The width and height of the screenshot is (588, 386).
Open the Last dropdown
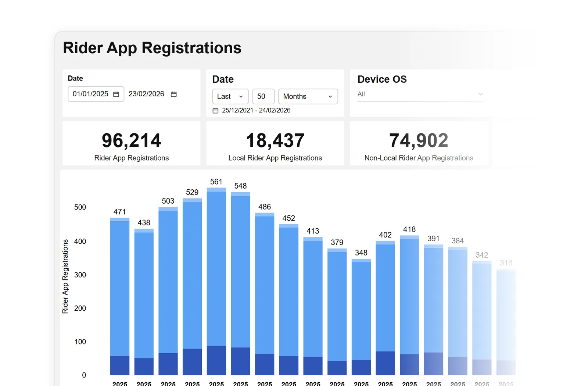point(230,96)
